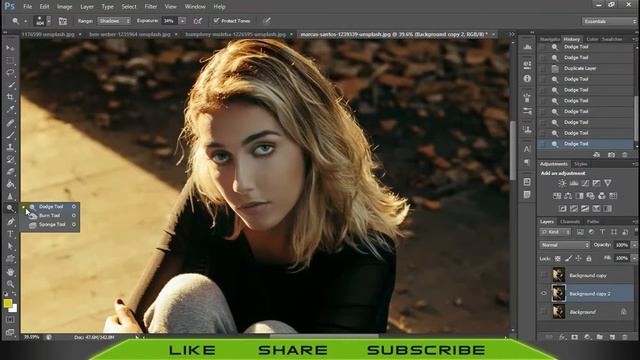Select the Move tool
Image resolution: width=640 pixels, height=360 pixels.
pyautogui.click(x=10, y=48)
